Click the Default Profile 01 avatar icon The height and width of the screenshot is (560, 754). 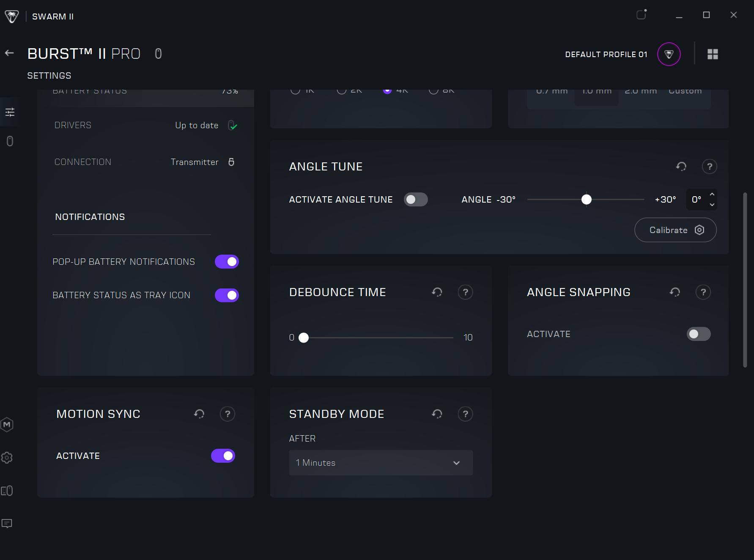669,54
